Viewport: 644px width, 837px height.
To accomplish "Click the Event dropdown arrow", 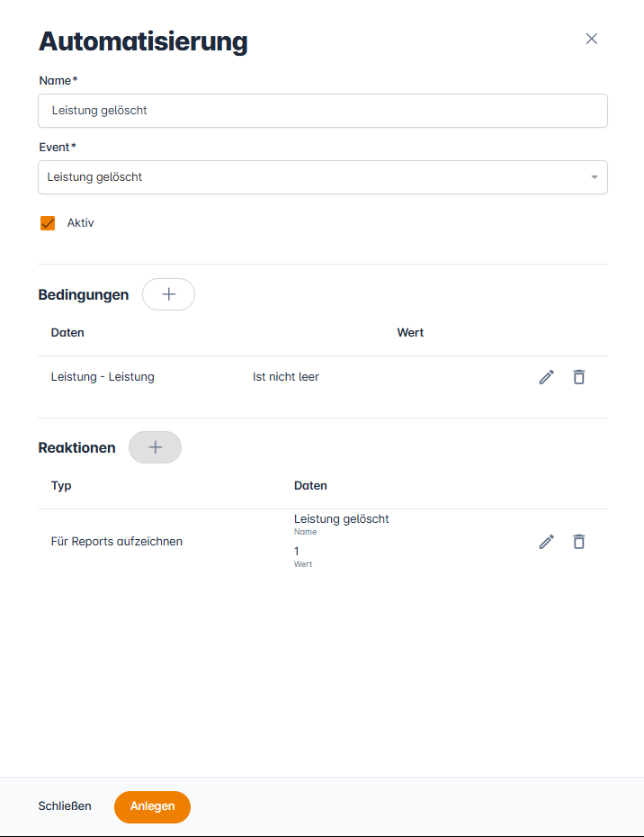I will [x=594, y=177].
